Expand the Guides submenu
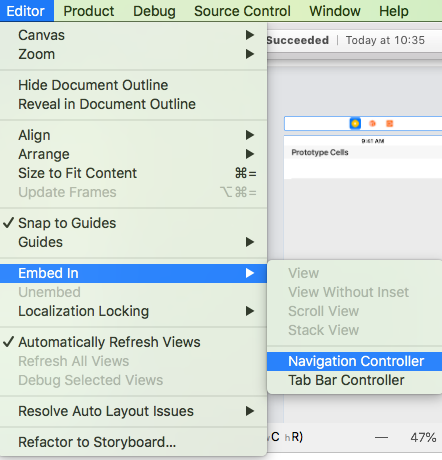 (x=133, y=242)
